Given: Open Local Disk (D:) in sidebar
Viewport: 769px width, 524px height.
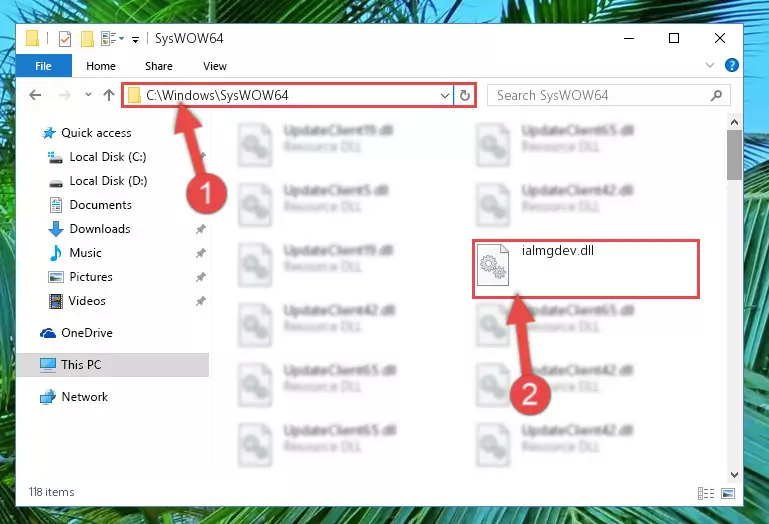Looking at the screenshot, I should pyautogui.click(x=108, y=181).
